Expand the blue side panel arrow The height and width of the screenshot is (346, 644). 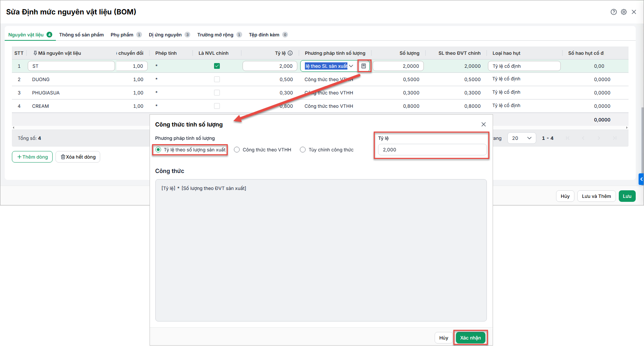[x=641, y=179]
